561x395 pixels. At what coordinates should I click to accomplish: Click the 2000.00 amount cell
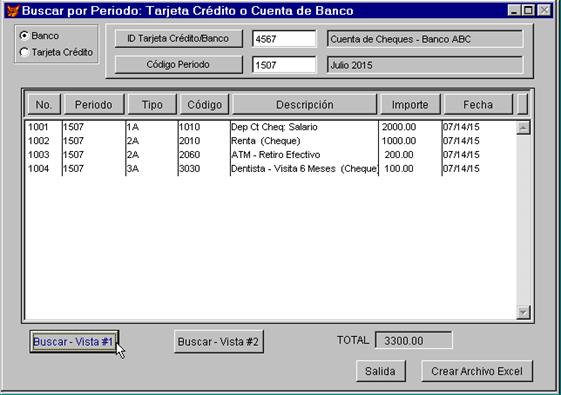(399, 127)
